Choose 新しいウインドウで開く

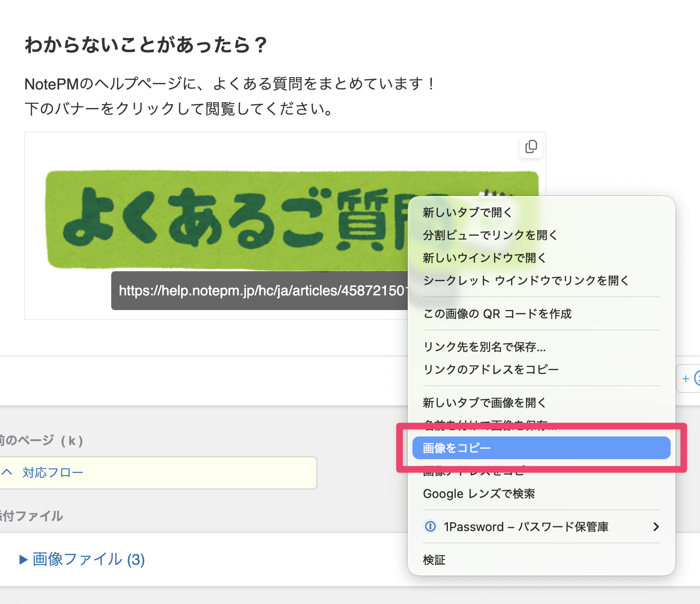(484, 258)
